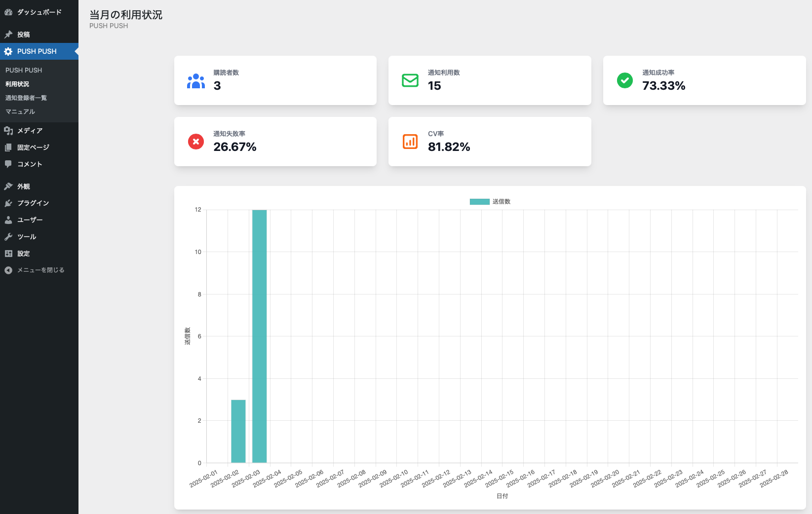The image size is (812, 514).
Task: Click the comment bubble icon
Action: click(8, 164)
